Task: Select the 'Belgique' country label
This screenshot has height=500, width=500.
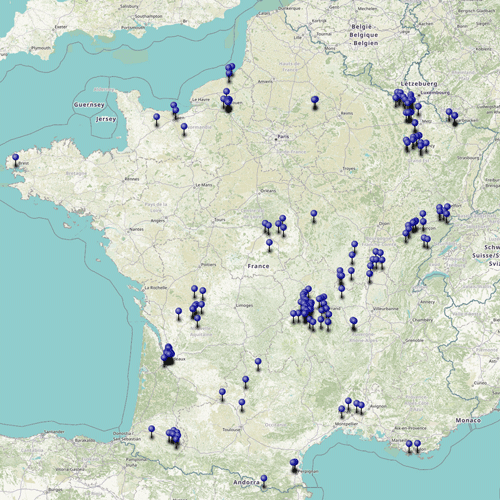Action: click(x=364, y=35)
